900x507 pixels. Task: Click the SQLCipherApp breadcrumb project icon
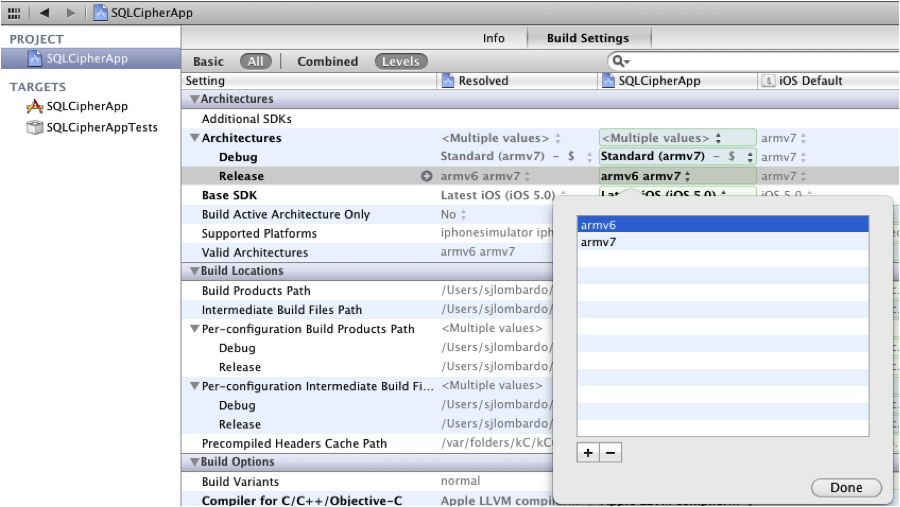(100, 13)
